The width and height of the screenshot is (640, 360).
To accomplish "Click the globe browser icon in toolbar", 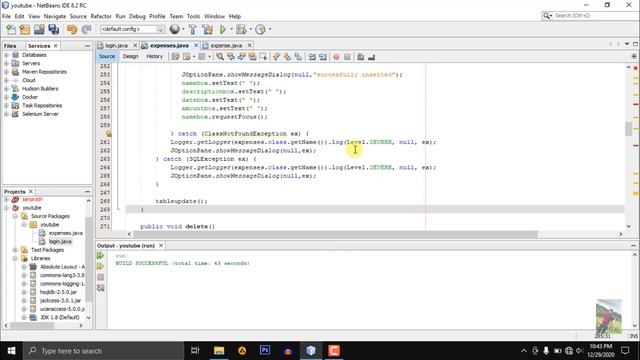I will click(x=174, y=29).
